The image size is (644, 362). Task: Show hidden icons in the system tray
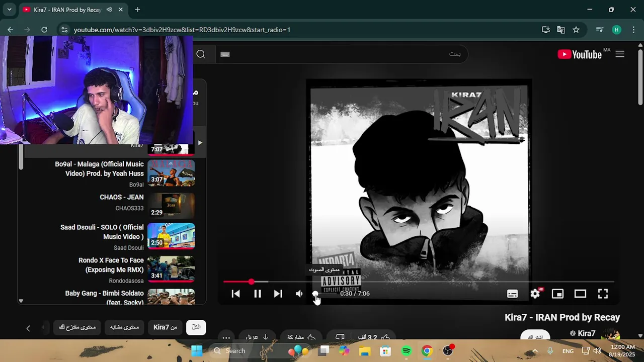[x=535, y=351]
